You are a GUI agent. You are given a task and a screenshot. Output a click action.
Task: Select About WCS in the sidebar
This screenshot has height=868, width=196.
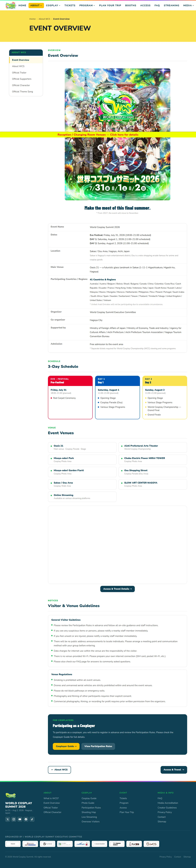(26, 66)
